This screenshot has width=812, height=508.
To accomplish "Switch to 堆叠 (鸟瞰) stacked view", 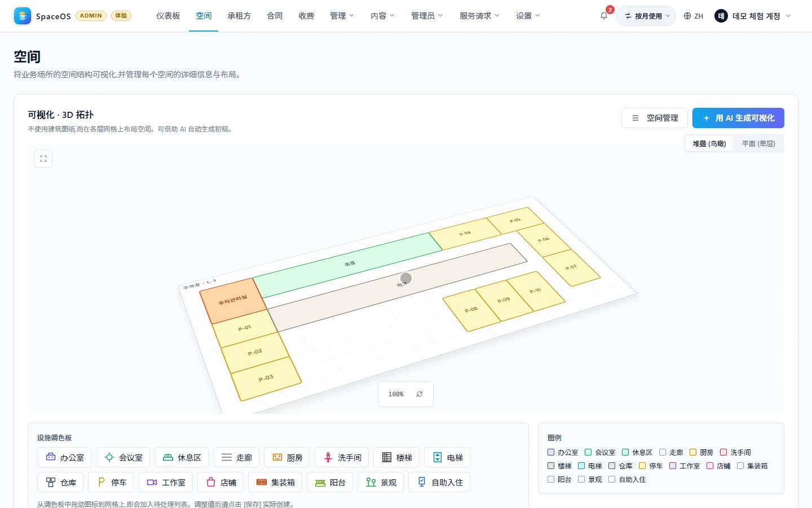I will [x=709, y=144].
